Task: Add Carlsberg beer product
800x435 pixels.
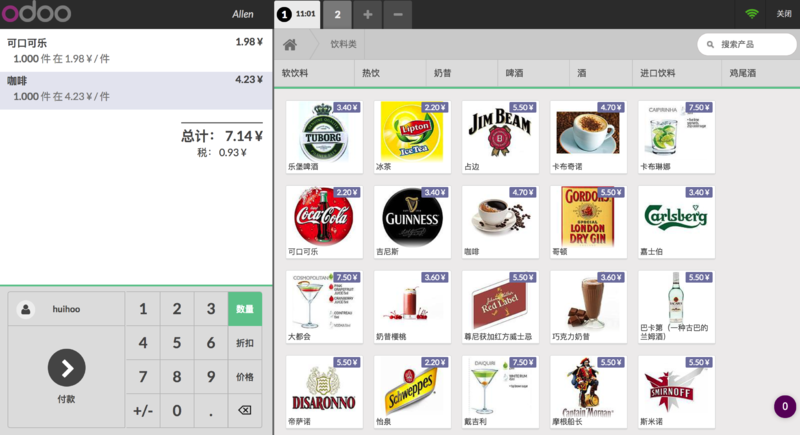Action: (677, 222)
